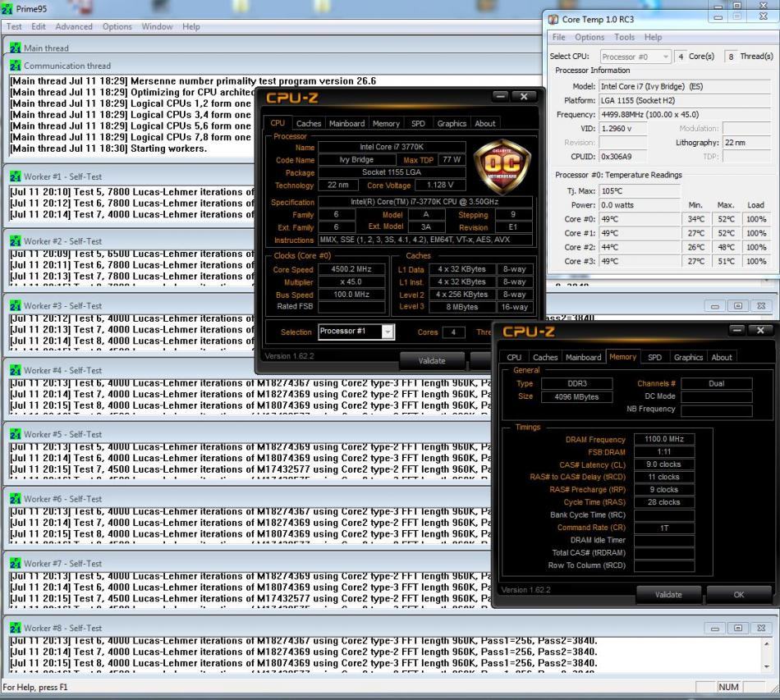Switch to the Mainboard tab in lower CPU-Z
The width and height of the screenshot is (780, 700).
tap(584, 358)
